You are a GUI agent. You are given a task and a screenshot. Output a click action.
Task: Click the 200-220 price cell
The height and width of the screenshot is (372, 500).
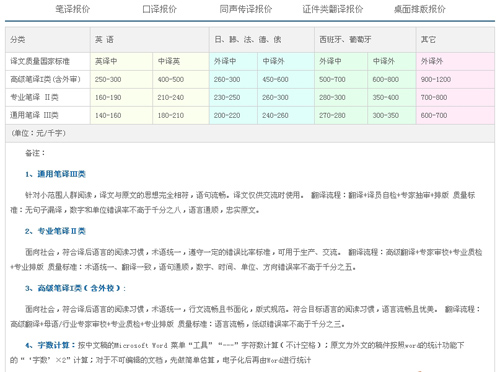tap(233, 115)
